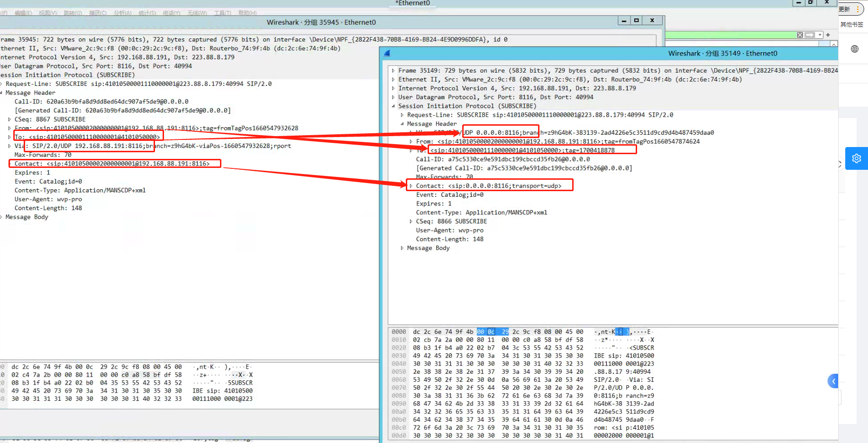Viewport: 868px width, 443px height.
Task: Select Max-Forwards: 70 in packet 35945 window
Action: pos(43,155)
